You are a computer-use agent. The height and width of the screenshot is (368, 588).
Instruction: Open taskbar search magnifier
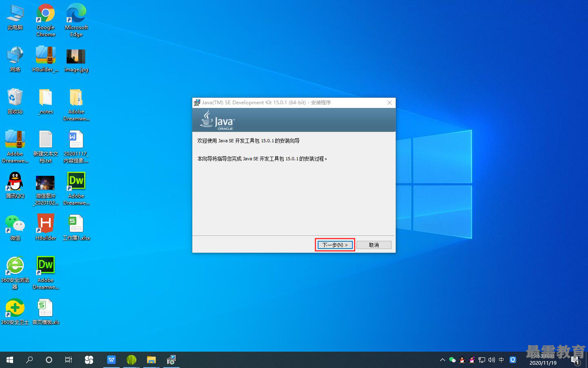coord(29,360)
